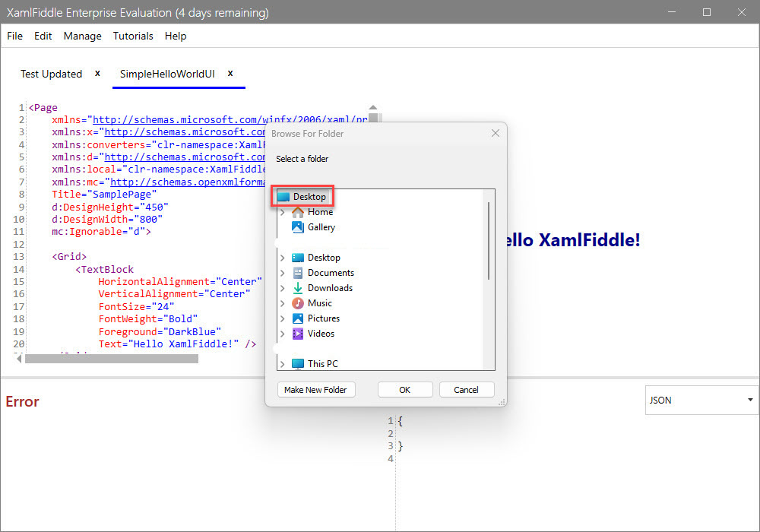Image resolution: width=760 pixels, height=532 pixels.
Task: Select the Desktop subfolder listed above Documents
Action: coord(324,258)
